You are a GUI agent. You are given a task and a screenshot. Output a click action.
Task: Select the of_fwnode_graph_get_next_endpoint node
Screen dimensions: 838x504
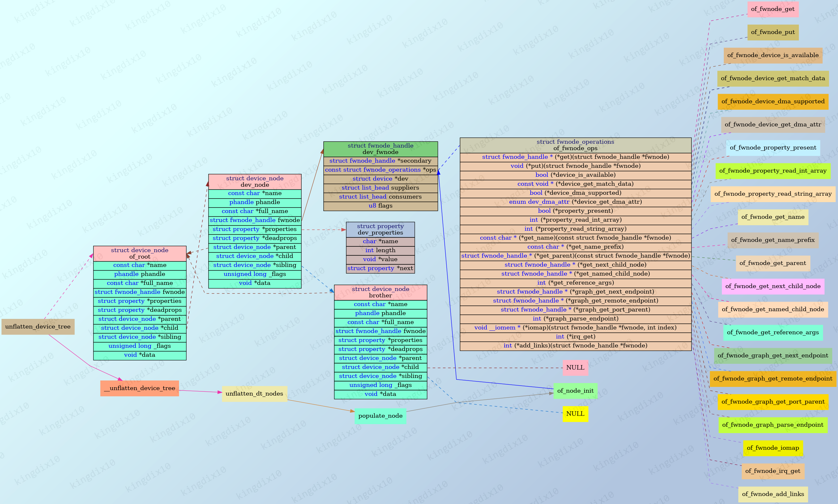pos(773,355)
